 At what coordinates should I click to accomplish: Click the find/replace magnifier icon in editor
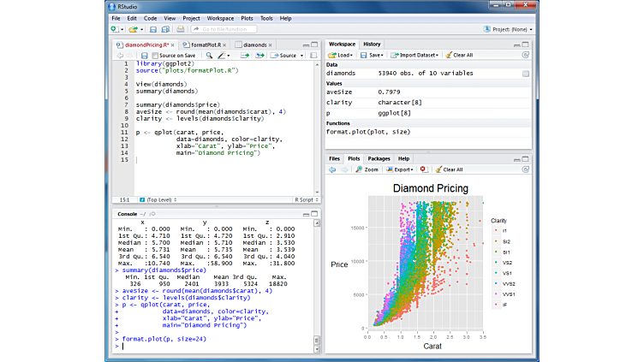pyautogui.click(x=207, y=56)
